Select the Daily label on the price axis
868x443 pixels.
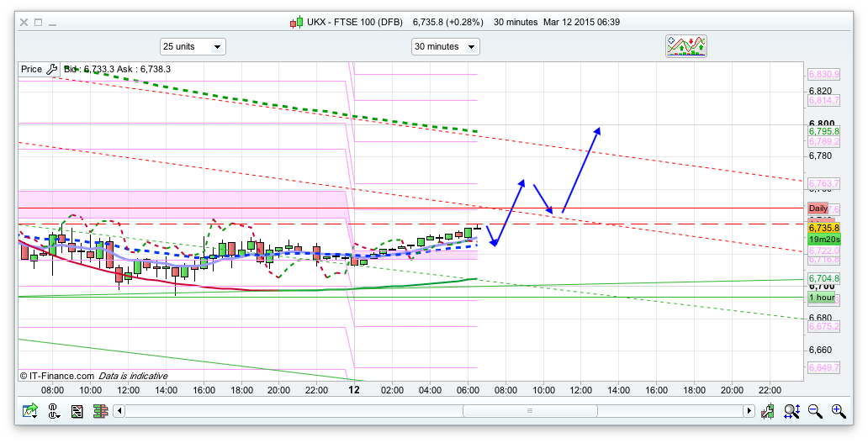[818, 208]
